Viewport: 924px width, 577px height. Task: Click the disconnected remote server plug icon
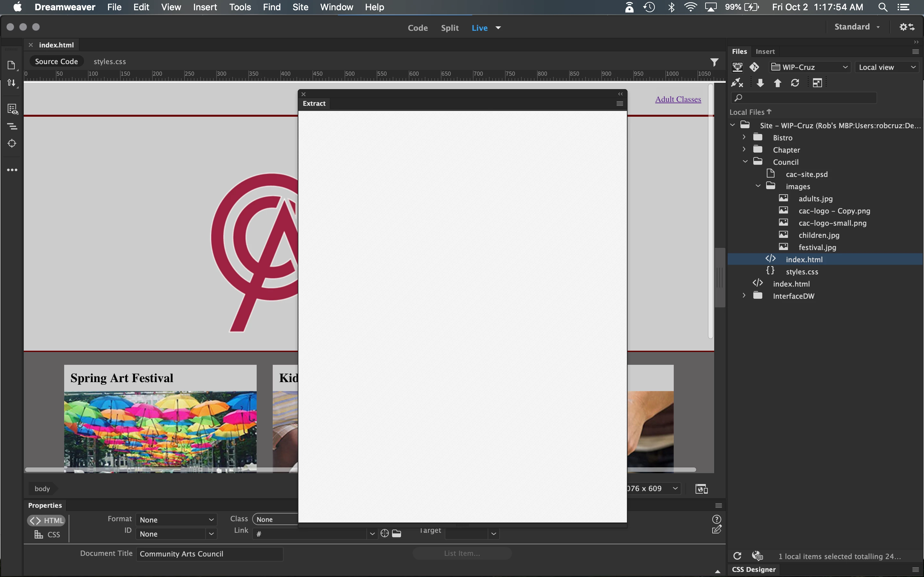point(737,83)
